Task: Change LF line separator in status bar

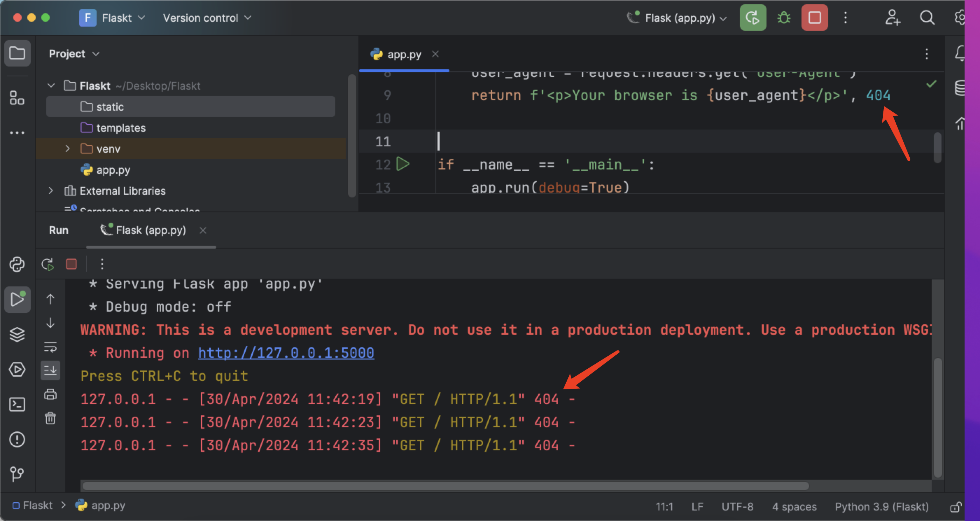Action: pos(697,507)
